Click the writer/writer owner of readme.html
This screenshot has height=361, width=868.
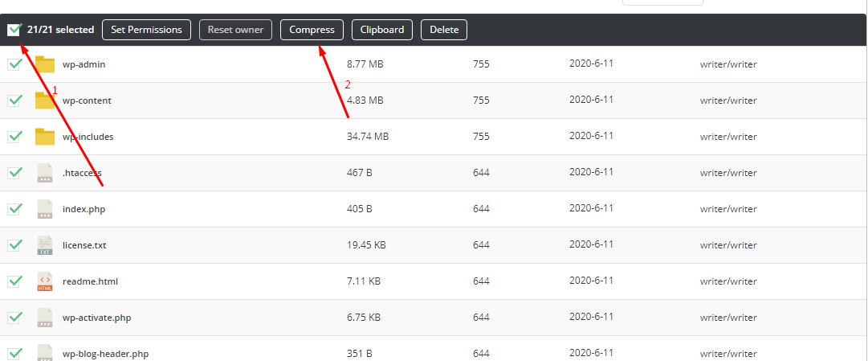pos(728,281)
